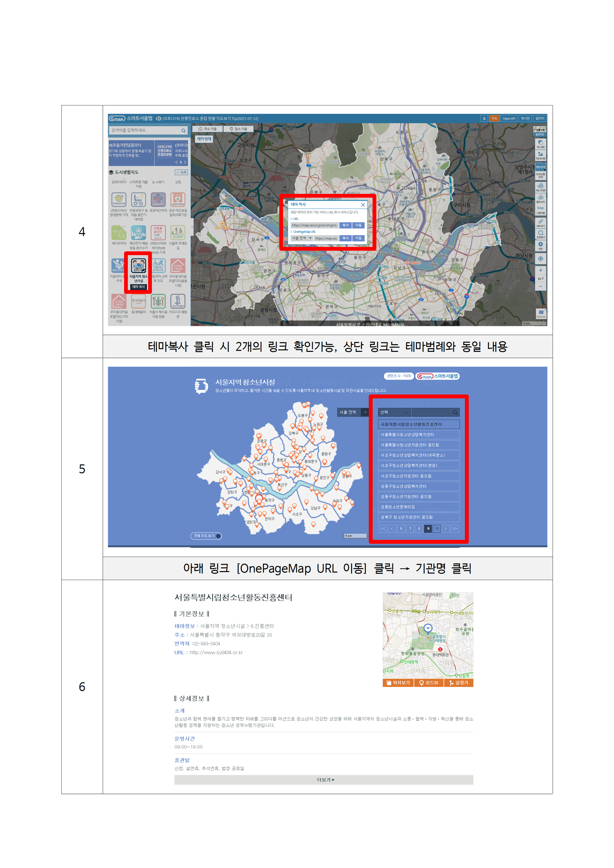Click the 더보기 expand bar
The image size is (614, 868).
324,780
